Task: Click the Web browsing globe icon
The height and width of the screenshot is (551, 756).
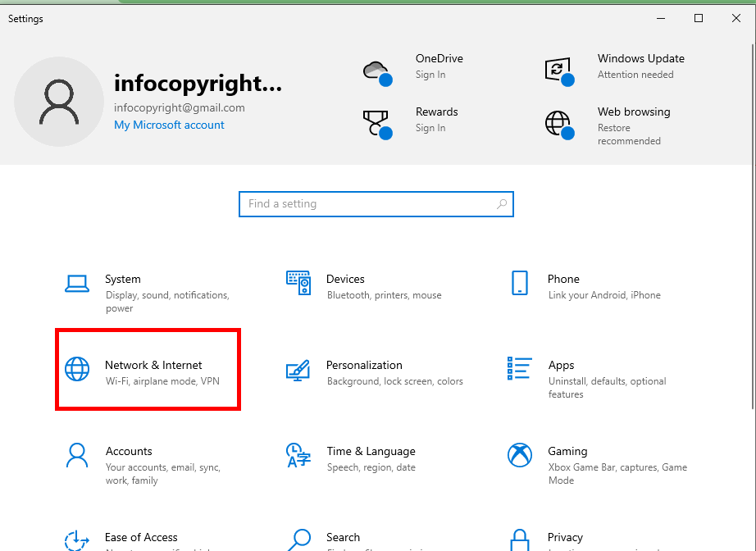Action: click(x=559, y=125)
